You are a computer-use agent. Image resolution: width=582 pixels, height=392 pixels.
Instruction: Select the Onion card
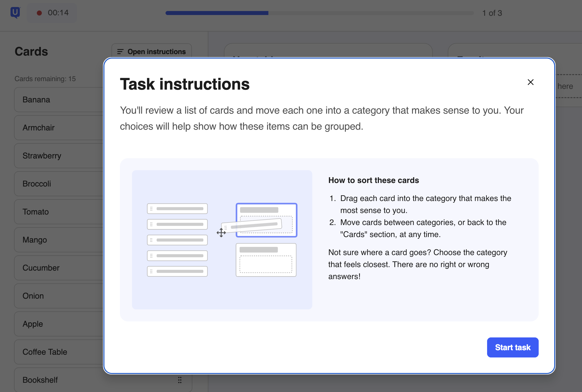(x=59, y=296)
